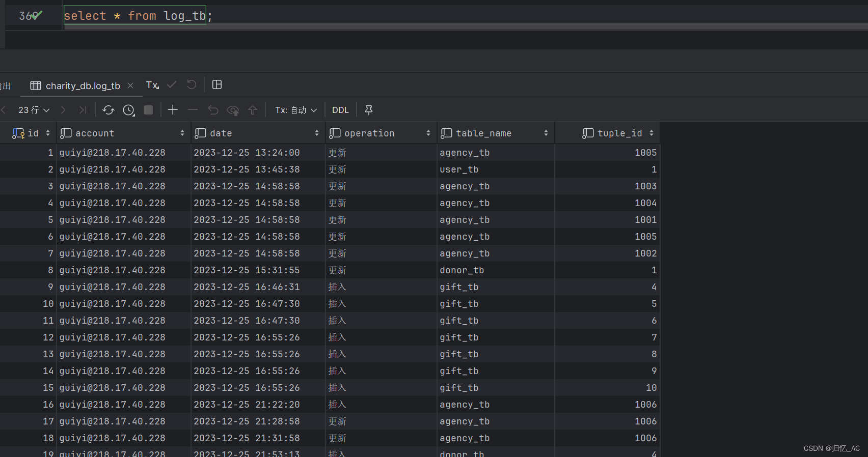Toggle sort arrows on date column

[317, 133]
